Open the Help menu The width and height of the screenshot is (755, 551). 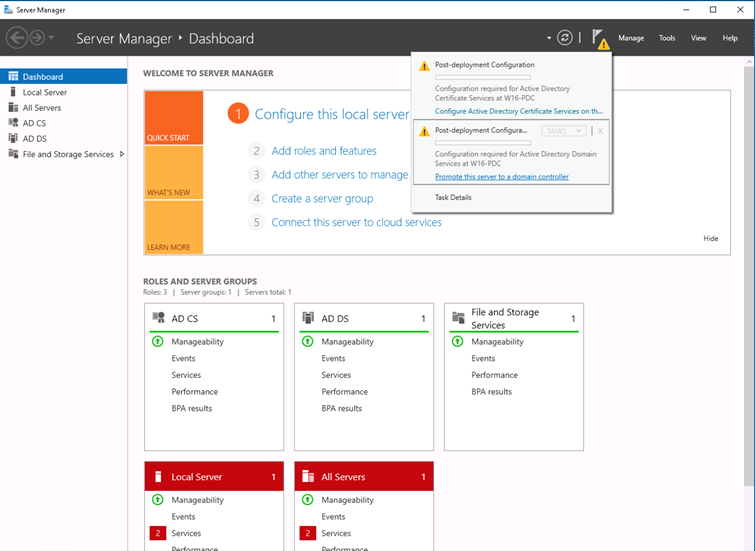(730, 38)
